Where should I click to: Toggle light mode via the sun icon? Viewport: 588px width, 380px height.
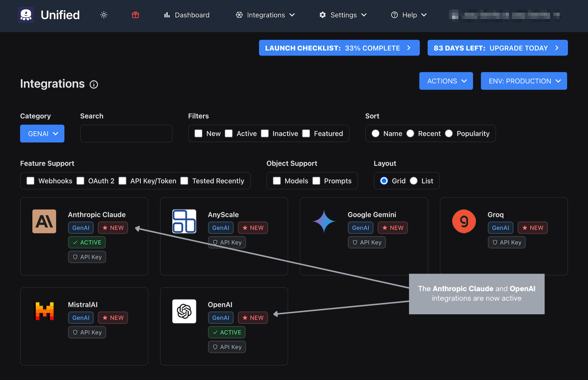103,15
